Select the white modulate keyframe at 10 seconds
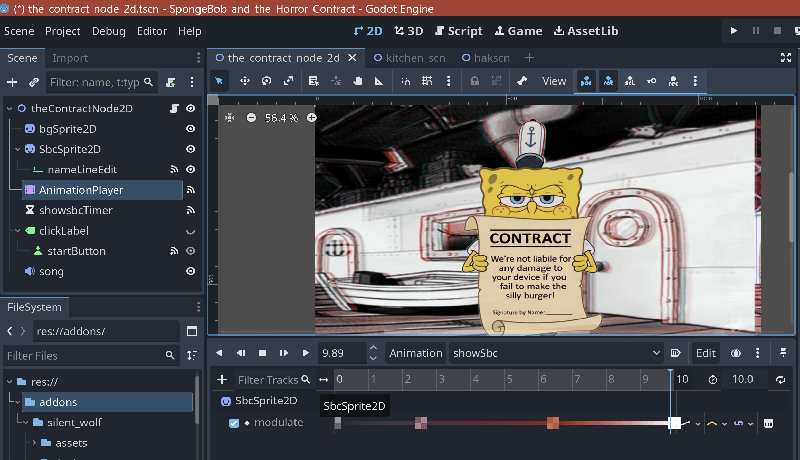 [674, 422]
